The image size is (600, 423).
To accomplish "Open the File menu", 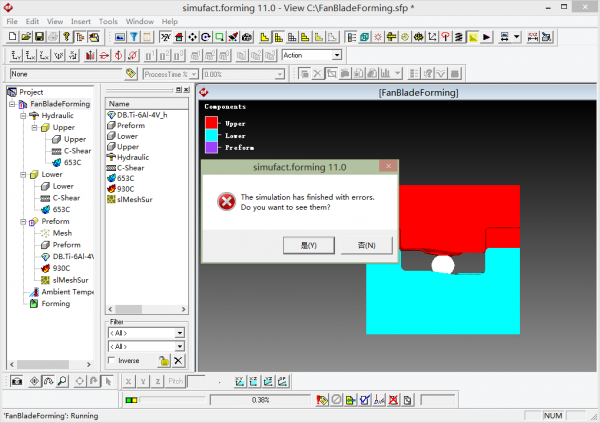I will [12, 21].
